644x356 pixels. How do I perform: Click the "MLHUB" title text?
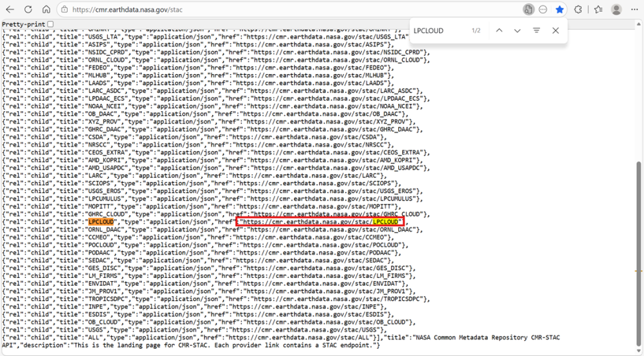click(x=98, y=75)
